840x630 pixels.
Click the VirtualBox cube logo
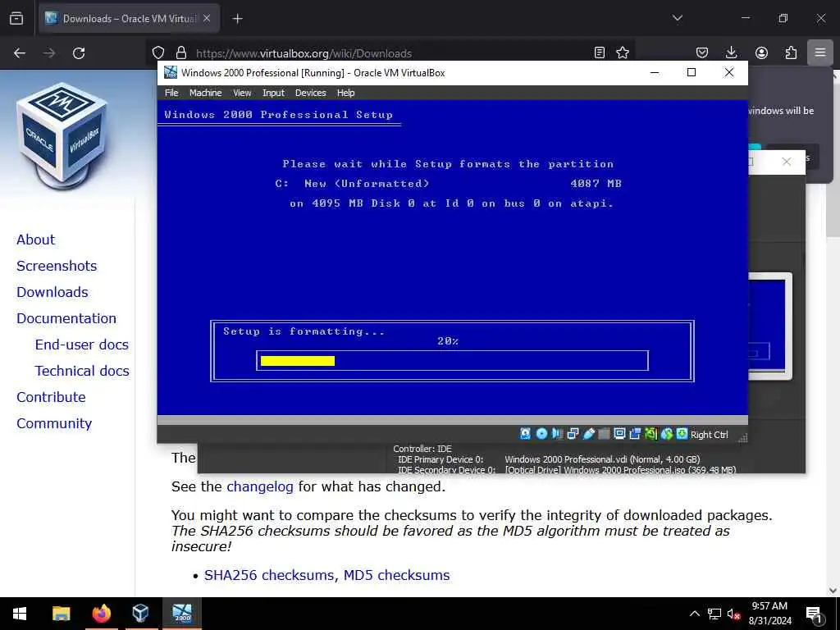tap(62, 135)
